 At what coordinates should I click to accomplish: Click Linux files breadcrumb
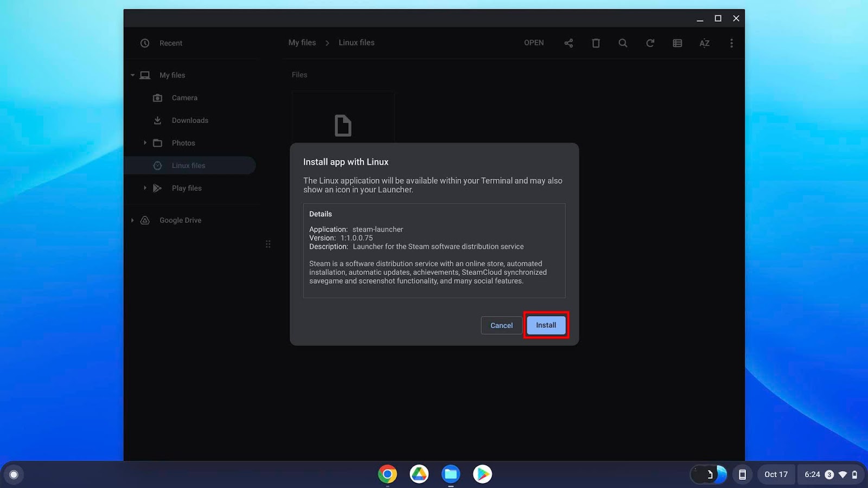pyautogui.click(x=356, y=42)
